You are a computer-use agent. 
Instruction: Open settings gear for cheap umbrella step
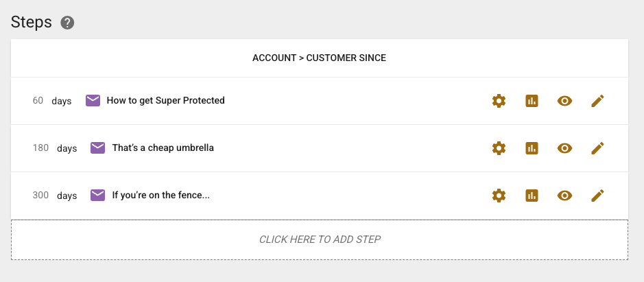499,148
